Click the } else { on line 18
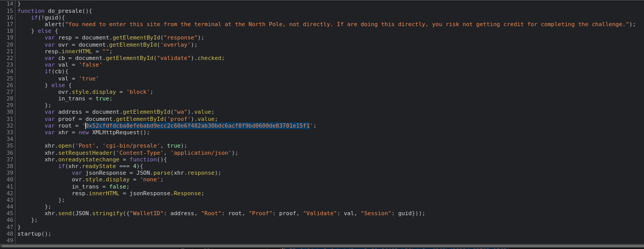 click(x=45, y=31)
